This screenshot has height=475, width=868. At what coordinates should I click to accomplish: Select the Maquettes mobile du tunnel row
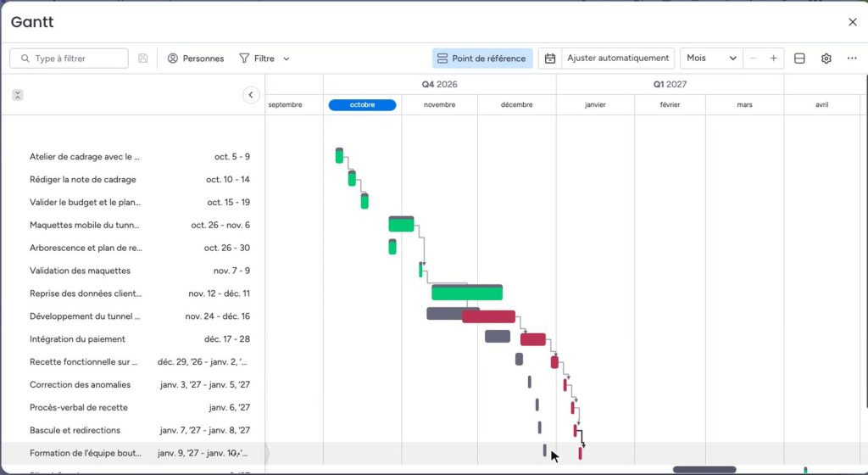133,225
